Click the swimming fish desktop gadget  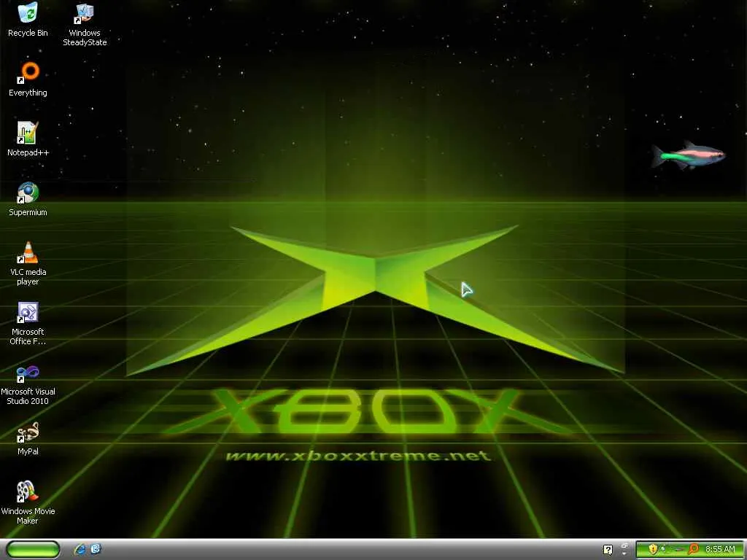(x=689, y=155)
